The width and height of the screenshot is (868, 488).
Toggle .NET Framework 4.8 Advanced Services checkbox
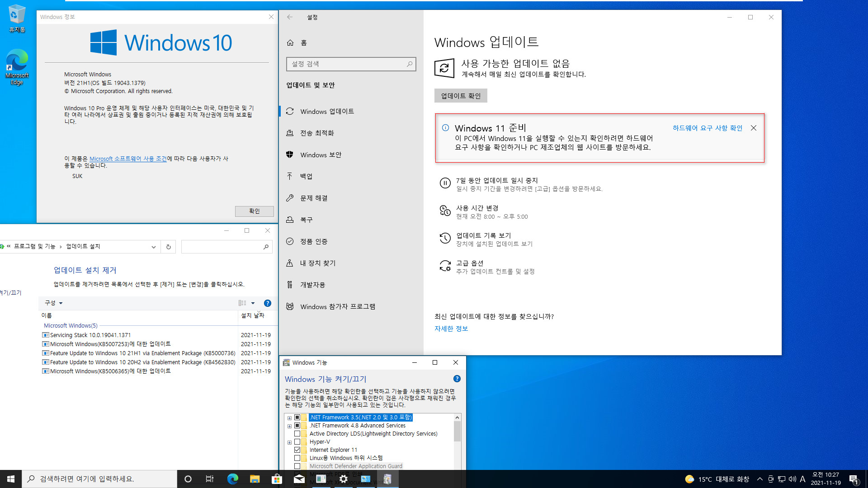tap(297, 426)
